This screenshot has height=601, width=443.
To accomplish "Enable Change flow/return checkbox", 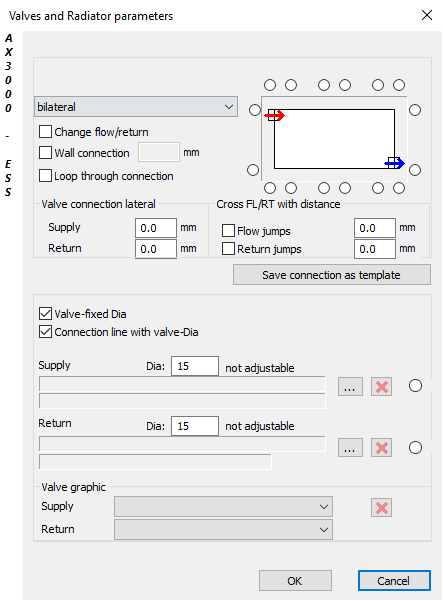I will pyautogui.click(x=45, y=131).
